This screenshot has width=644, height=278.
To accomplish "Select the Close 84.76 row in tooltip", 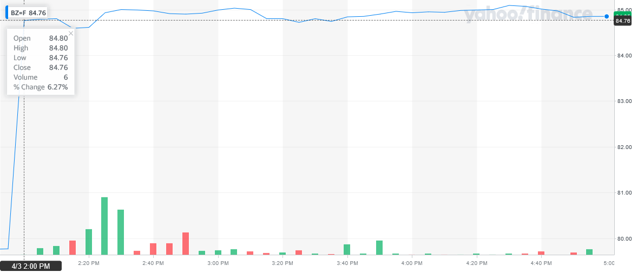I will [x=41, y=67].
